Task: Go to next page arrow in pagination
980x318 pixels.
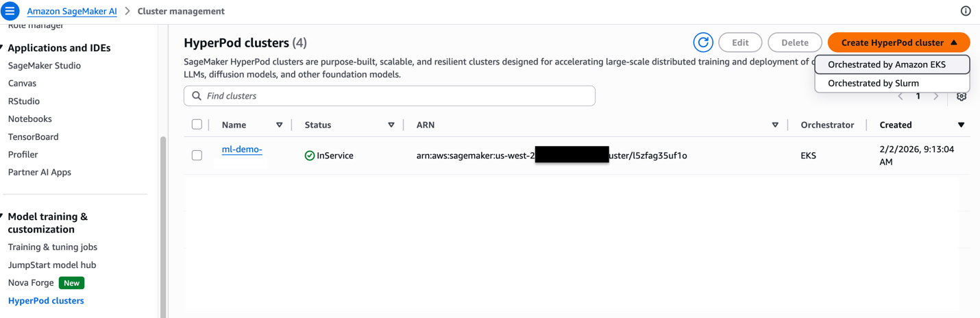Action: click(936, 97)
